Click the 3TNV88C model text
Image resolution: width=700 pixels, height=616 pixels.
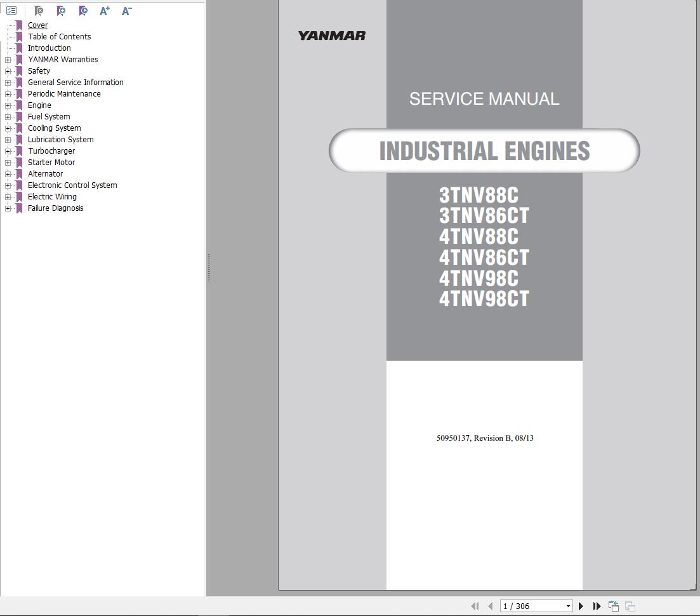pos(479,195)
